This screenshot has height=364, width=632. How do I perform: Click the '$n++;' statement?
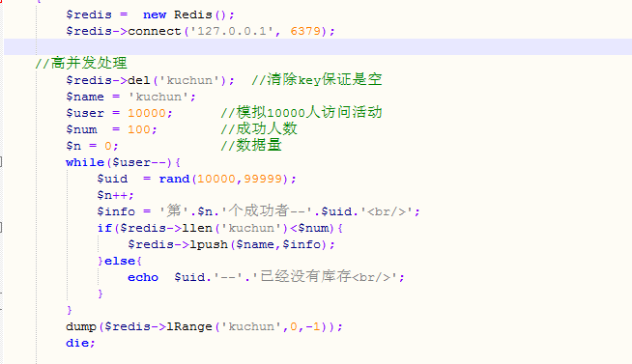pyautogui.click(x=115, y=195)
